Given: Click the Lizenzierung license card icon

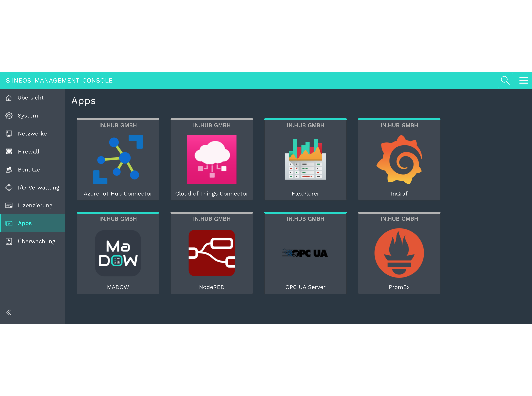Looking at the screenshot, I should 9,205.
